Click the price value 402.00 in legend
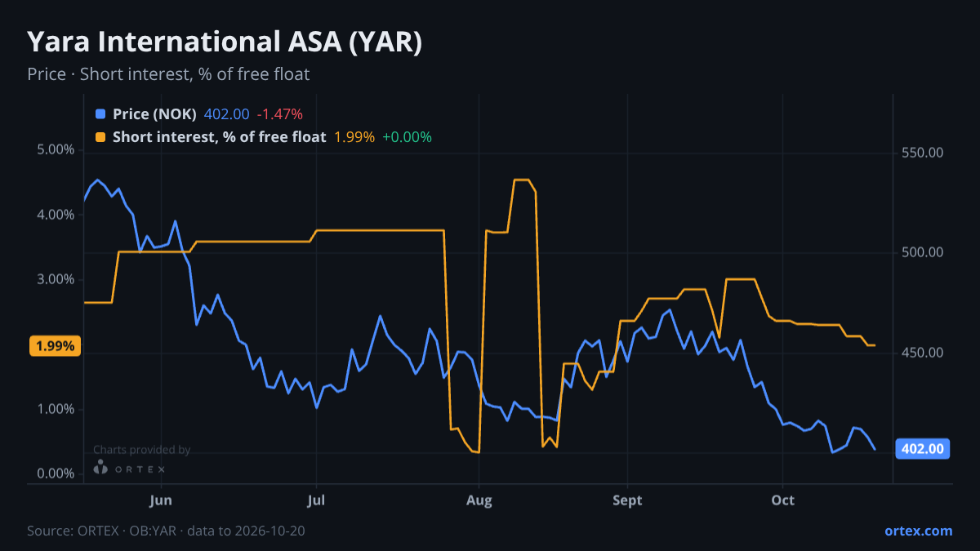Viewport: 980px width, 551px height. pyautogui.click(x=226, y=114)
